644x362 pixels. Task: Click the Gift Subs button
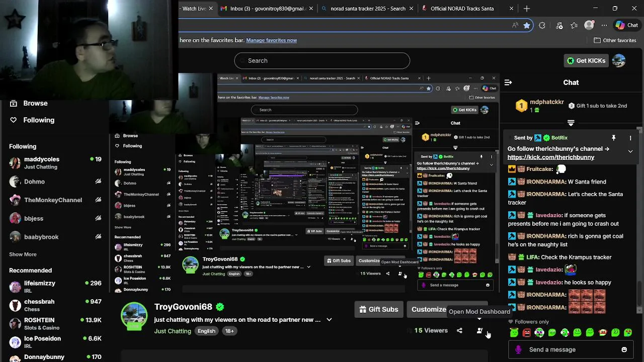pyautogui.click(x=379, y=309)
